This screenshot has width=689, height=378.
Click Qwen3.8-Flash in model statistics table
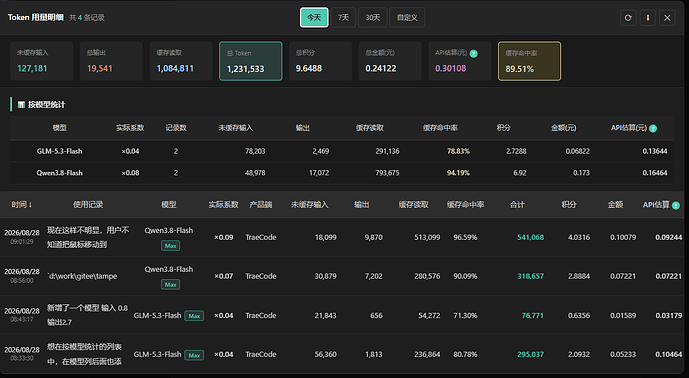(59, 173)
